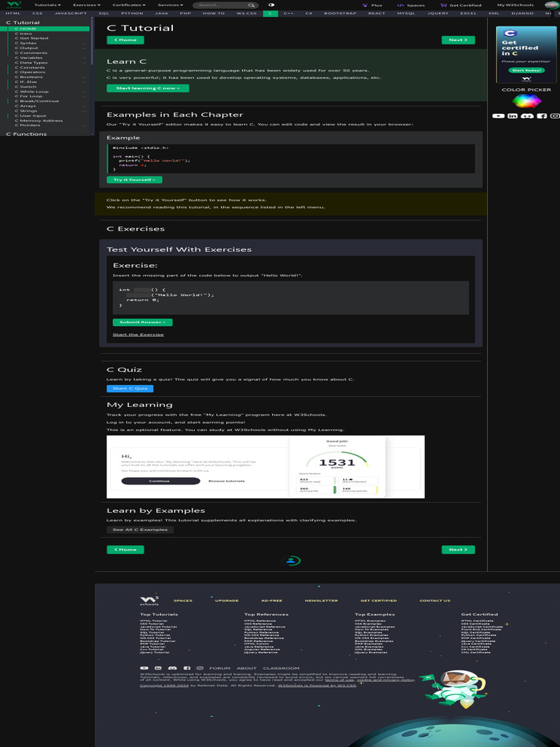
Task: Open Spaces code icon link
Action: click(x=400, y=5)
